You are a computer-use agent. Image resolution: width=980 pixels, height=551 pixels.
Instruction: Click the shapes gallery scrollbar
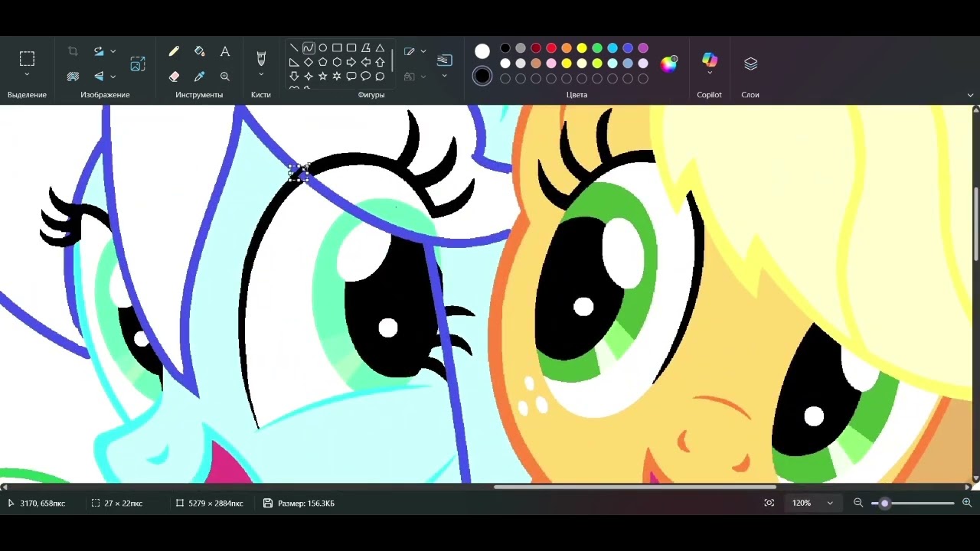coord(392,61)
